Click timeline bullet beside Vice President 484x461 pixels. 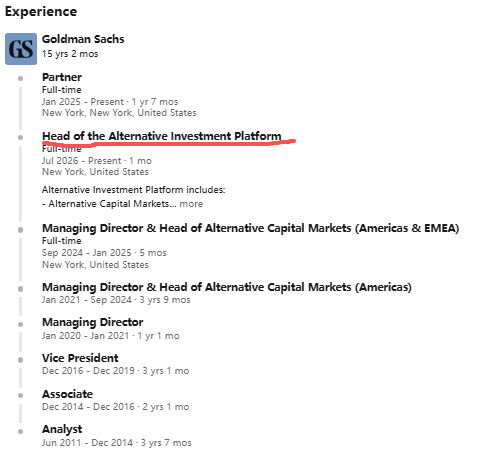[x=20, y=360]
